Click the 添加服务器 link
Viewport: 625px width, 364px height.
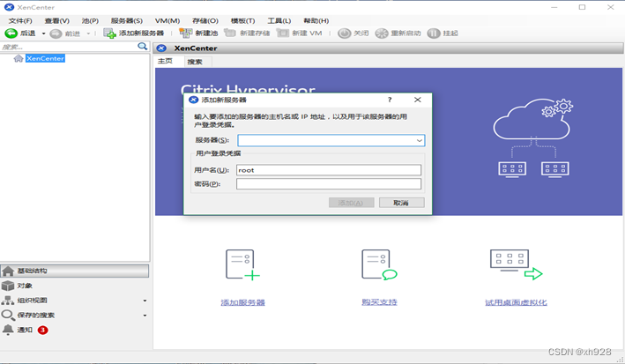(243, 302)
